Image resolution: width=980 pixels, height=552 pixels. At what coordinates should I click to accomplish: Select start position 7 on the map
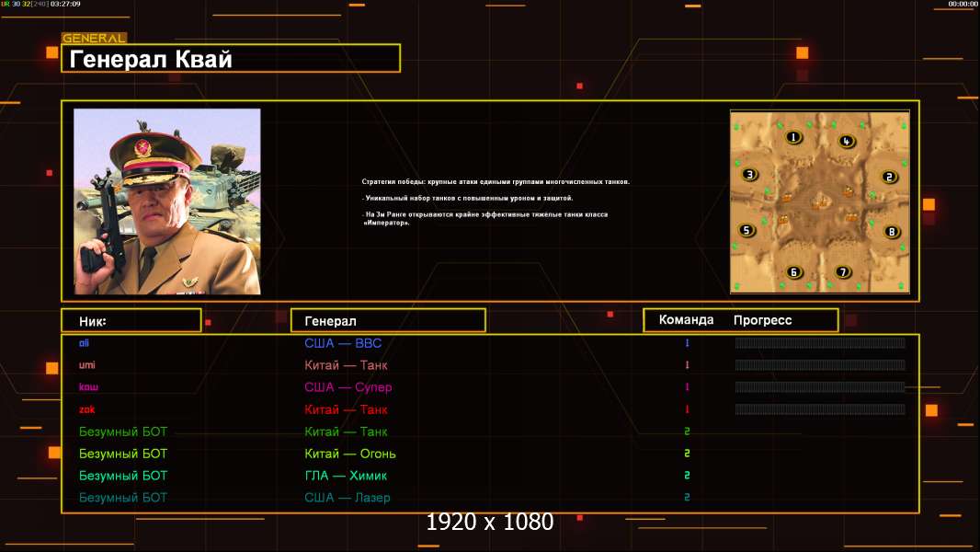[x=842, y=272]
